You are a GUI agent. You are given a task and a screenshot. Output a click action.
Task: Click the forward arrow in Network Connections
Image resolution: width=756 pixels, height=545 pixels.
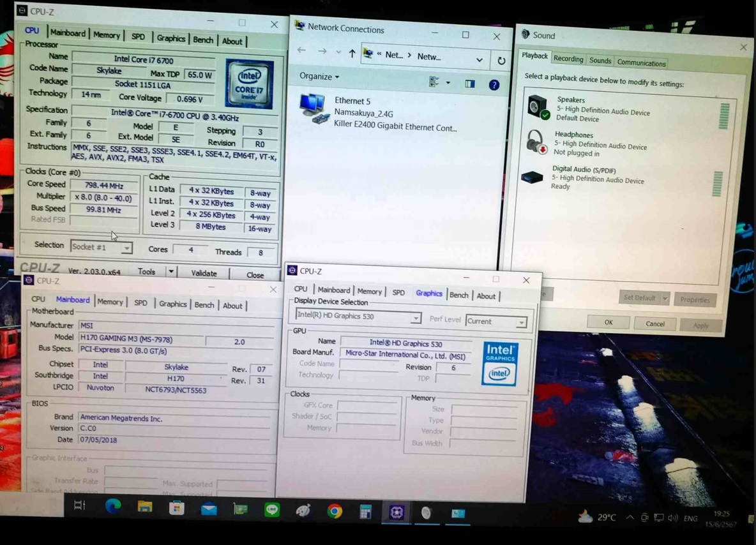coord(322,51)
